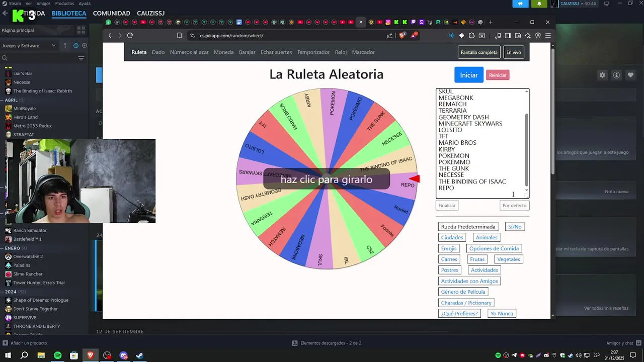Viewport: 644px width, 362px height.
Task: Close the active browser tab
Action: tap(361, 22)
